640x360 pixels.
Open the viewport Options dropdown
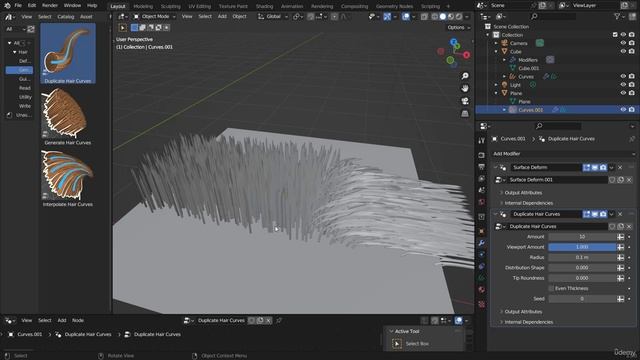[x=458, y=27]
